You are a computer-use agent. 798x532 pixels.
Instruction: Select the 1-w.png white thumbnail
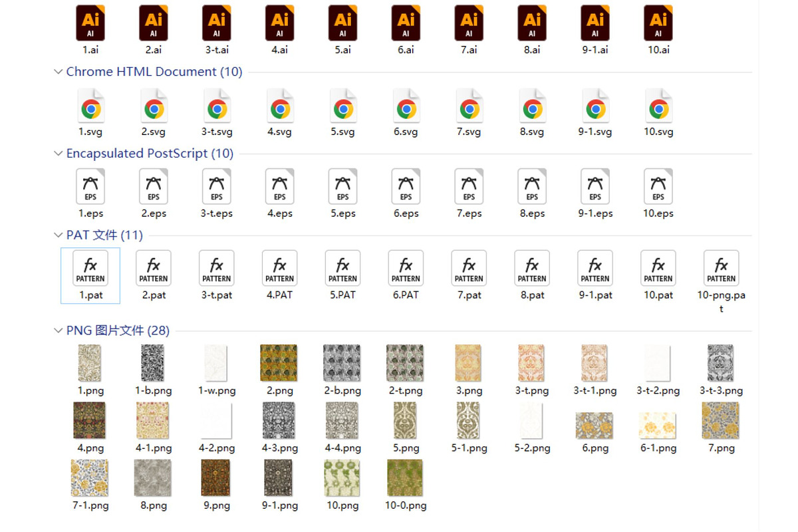(x=217, y=363)
